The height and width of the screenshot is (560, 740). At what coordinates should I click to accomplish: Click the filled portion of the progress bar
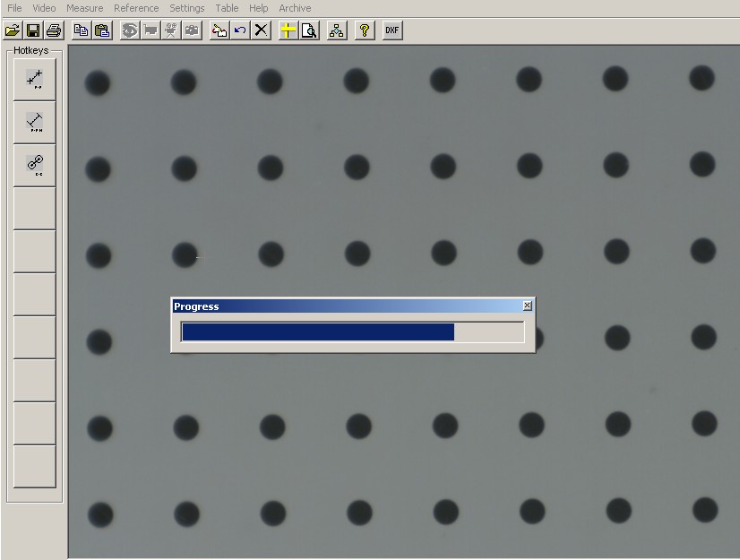(x=318, y=332)
